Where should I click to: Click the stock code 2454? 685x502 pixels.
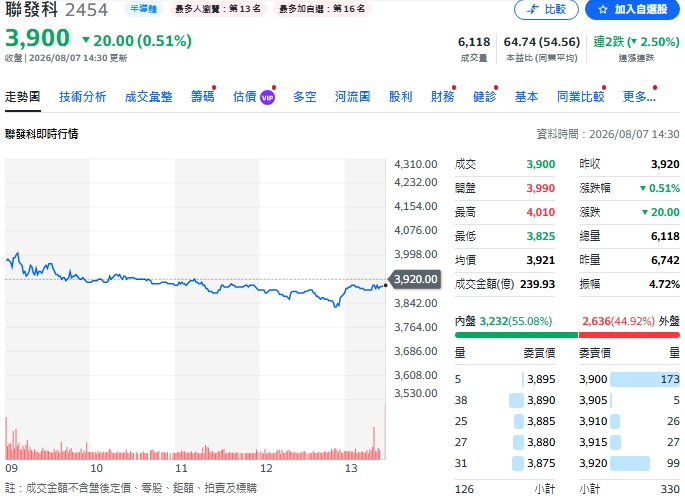click(x=86, y=10)
